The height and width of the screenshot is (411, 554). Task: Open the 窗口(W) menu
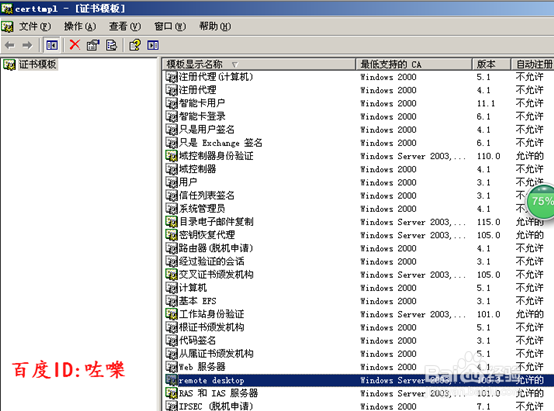tap(170, 27)
